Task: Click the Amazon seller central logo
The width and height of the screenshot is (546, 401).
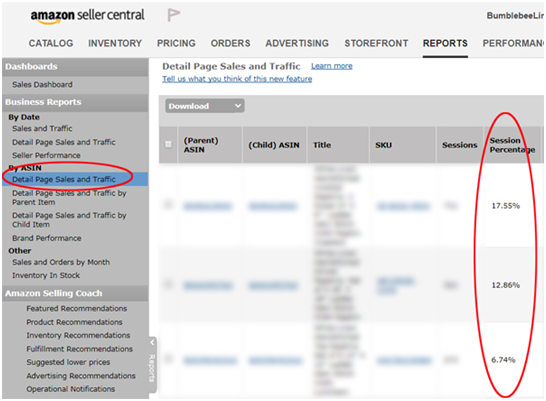Action: click(87, 16)
